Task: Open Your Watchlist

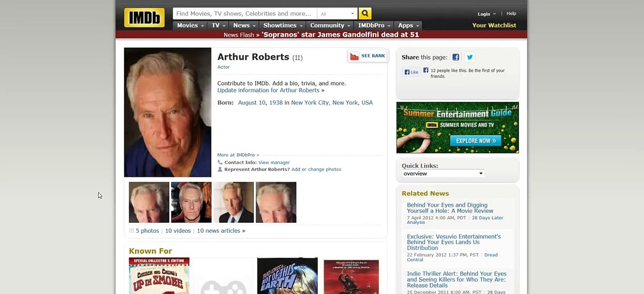Action: 494,25
